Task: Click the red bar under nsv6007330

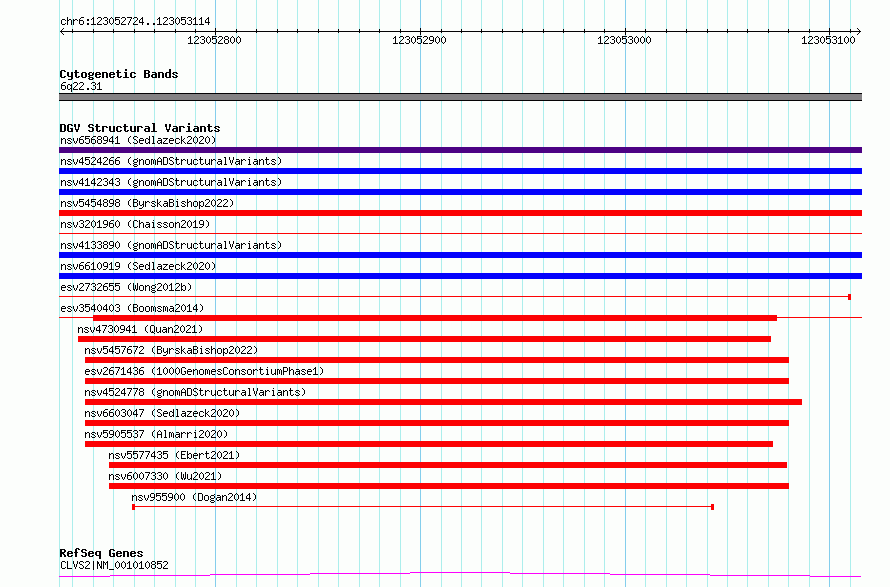Action: coord(449,486)
